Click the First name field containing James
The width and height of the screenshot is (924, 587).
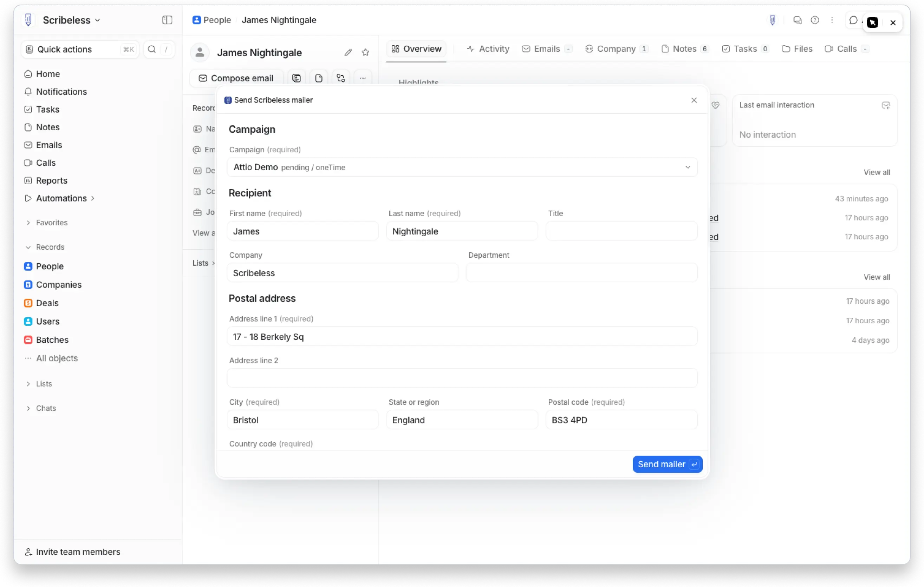(x=303, y=231)
